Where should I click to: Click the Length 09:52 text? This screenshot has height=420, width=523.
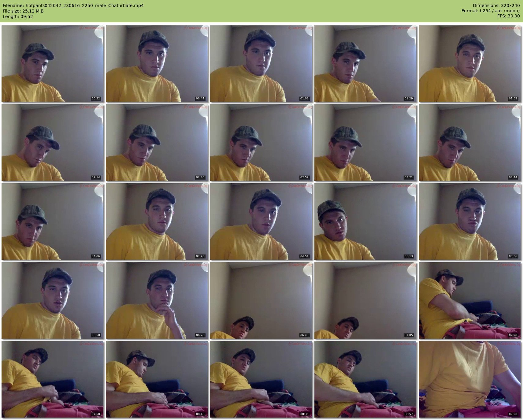click(18, 17)
